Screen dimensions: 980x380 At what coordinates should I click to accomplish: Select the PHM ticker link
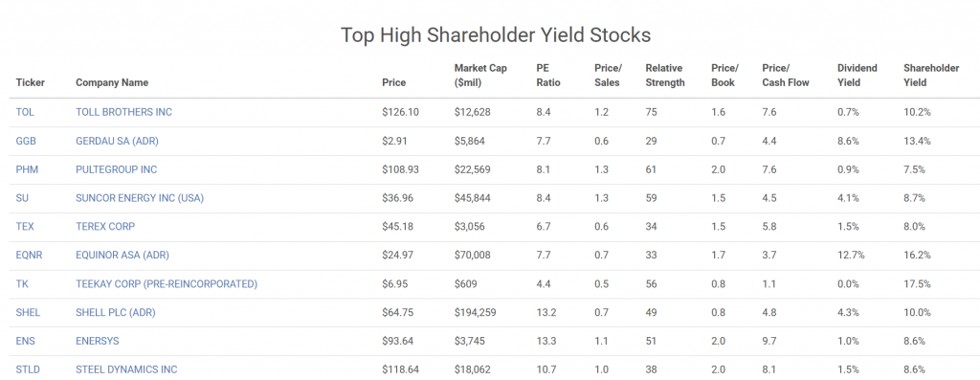(26, 169)
